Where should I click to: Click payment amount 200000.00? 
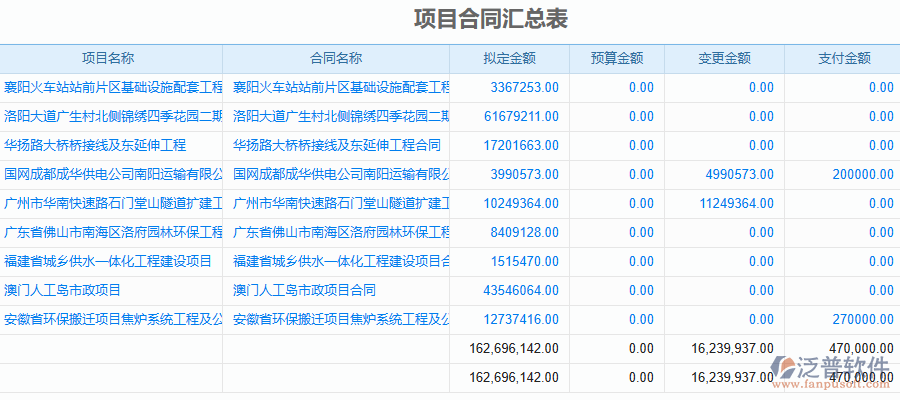point(863,174)
